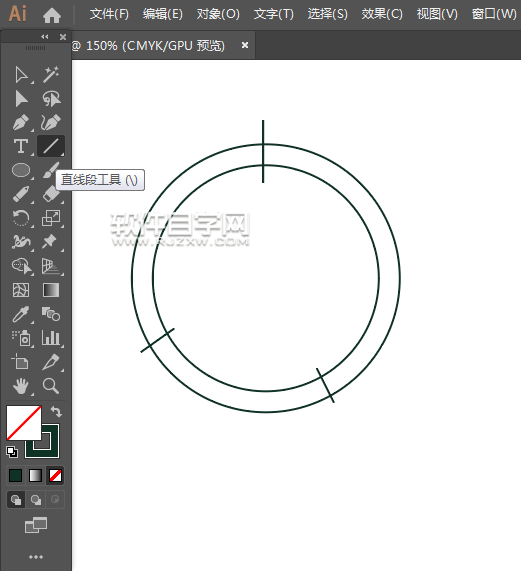This screenshot has height=571, width=521.
Task: Close the 150% CMYK document tab
Action: (x=245, y=45)
